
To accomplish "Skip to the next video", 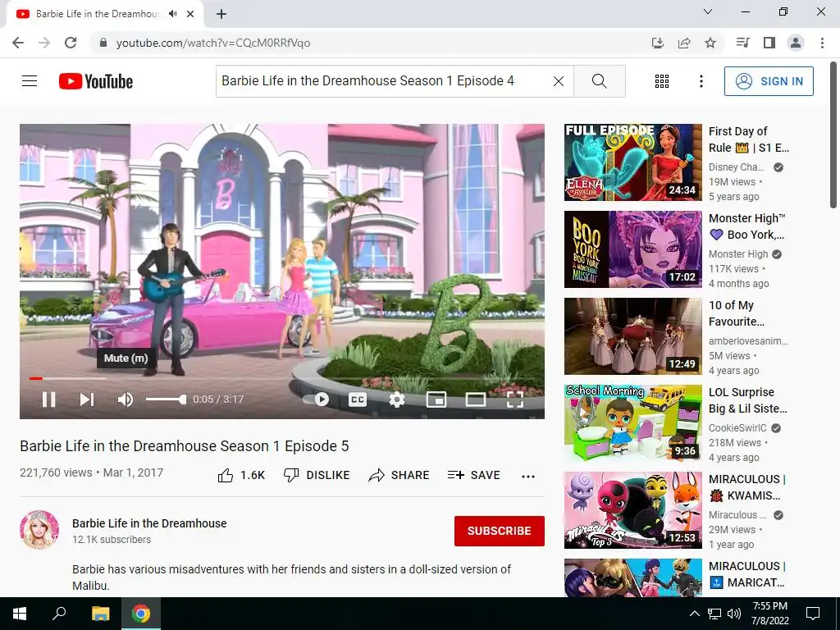I will pos(87,399).
